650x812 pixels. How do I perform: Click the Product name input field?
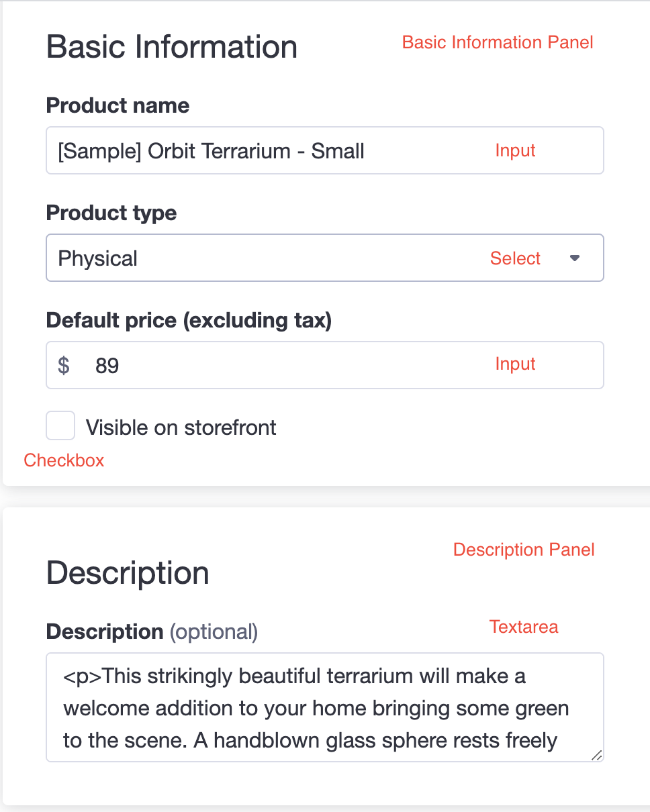pyautogui.click(x=269, y=150)
